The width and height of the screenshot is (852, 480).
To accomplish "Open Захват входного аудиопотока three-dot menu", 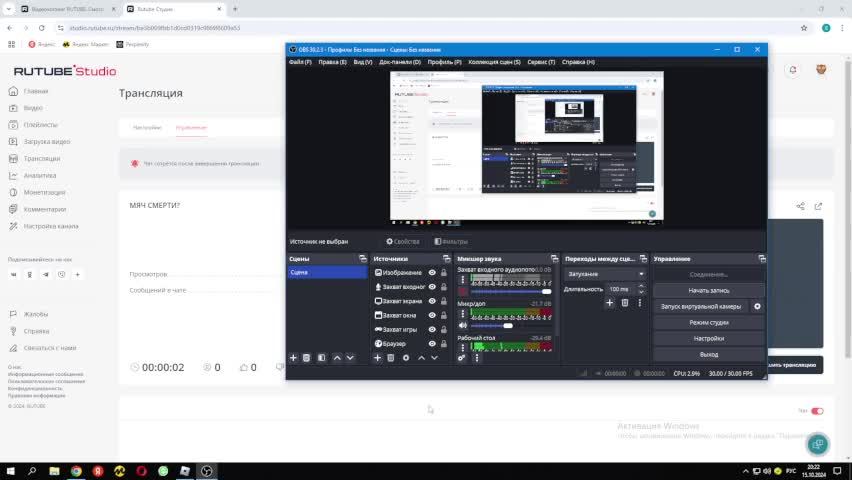I will pyautogui.click(x=462, y=279).
